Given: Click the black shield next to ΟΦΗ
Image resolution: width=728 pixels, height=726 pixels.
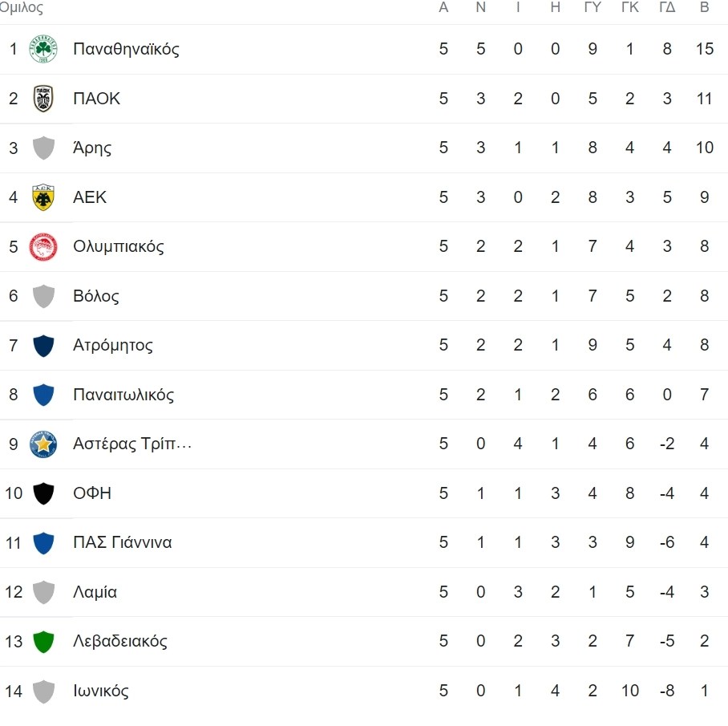Looking at the screenshot, I should [43, 493].
